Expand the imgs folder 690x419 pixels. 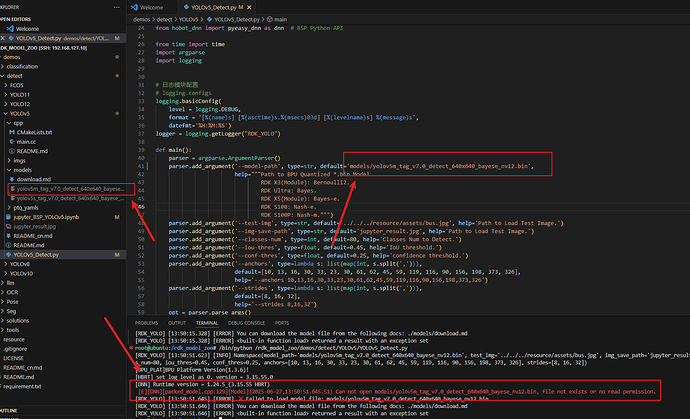[19, 161]
